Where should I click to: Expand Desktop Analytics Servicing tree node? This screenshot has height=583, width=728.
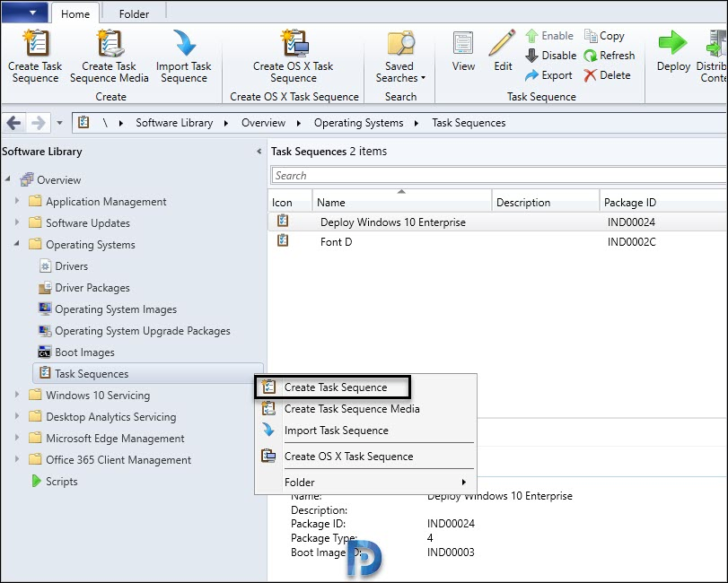pos(17,416)
